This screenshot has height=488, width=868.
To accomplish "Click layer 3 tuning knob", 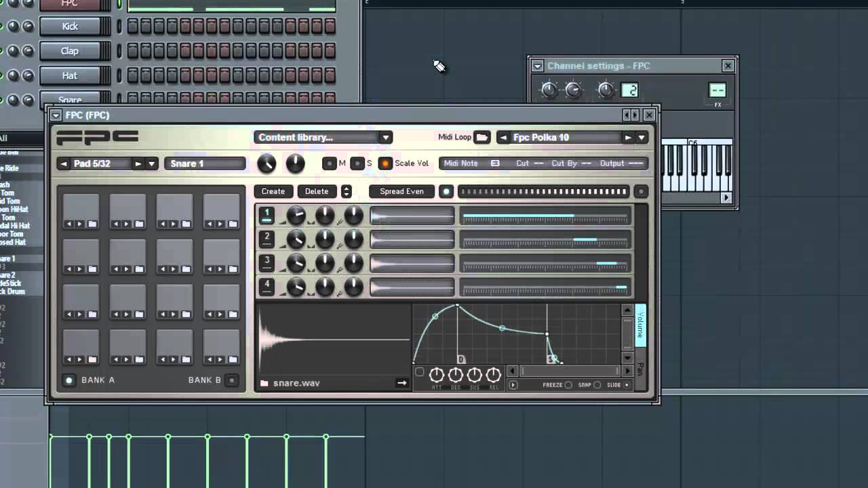I will coord(353,263).
